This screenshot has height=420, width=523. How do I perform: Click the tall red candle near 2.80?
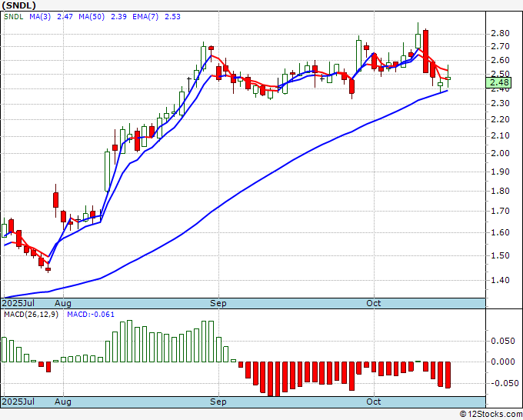425,51
